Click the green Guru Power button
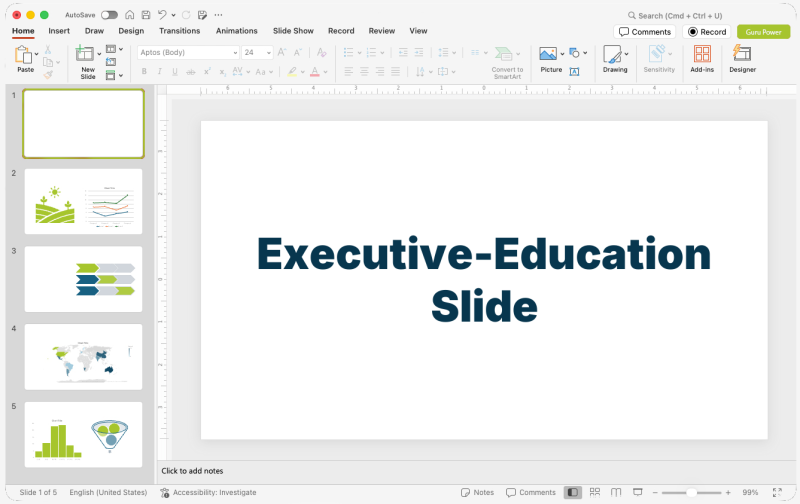The width and height of the screenshot is (800, 504). point(763,32)
